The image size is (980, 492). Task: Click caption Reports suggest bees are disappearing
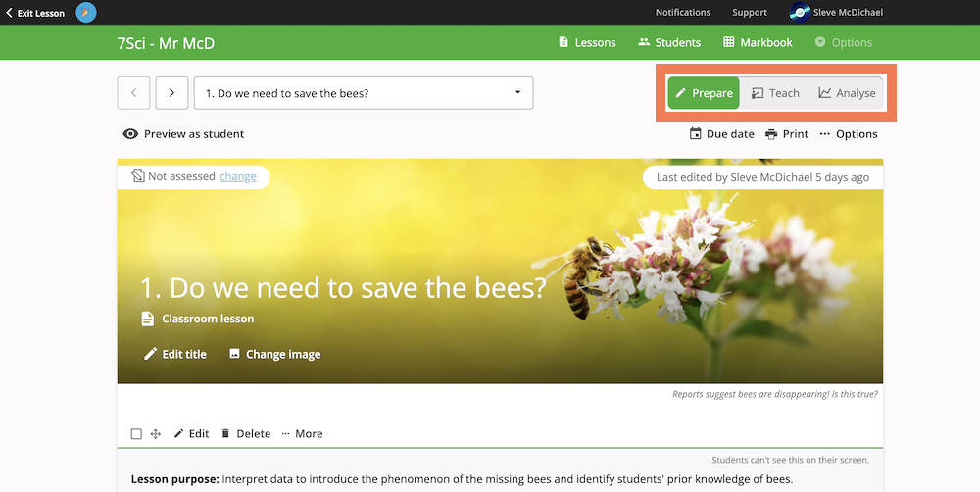[x=775, y=394]
